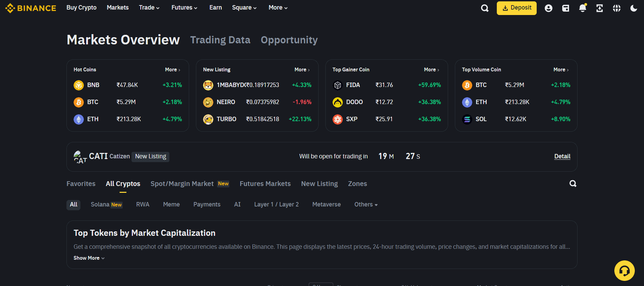
Task: Filter by RWA category
Action: (143, 204)
